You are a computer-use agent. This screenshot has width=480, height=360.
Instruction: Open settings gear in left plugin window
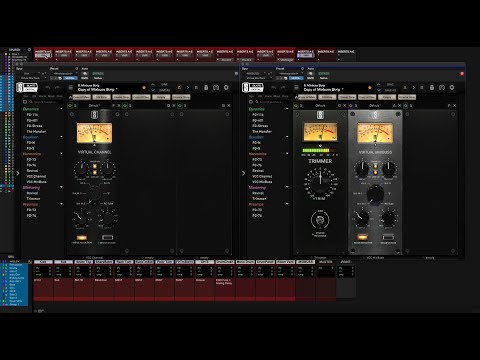226,87
